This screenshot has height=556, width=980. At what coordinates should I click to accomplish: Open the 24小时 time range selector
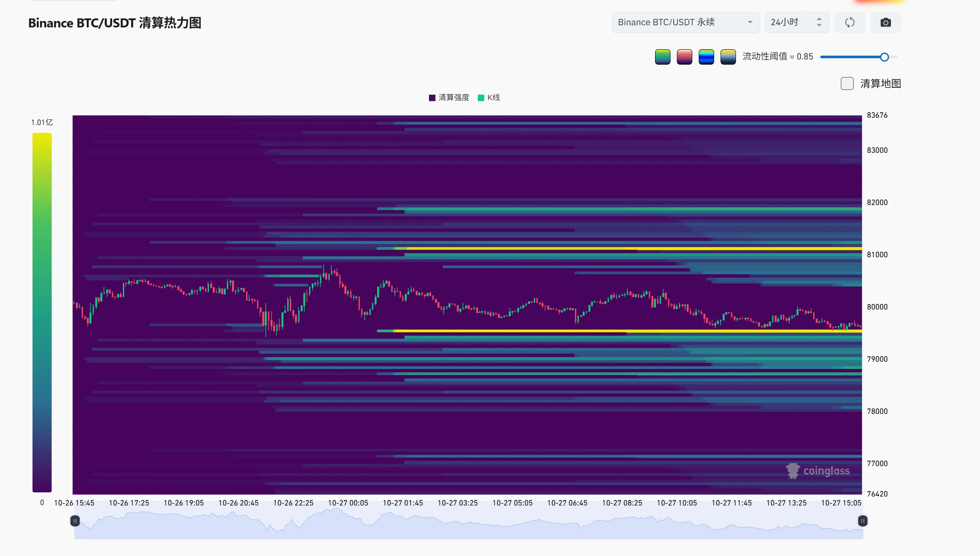pos(797,22)
